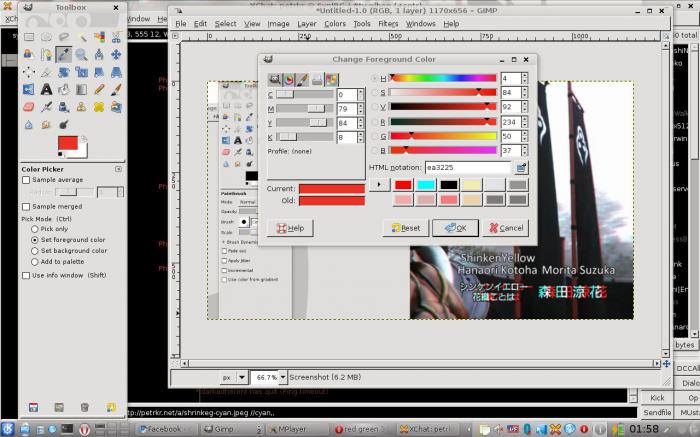Enable the Sample merged checkbox
The width and height of the screenshot is (700, 437).
[x=26, y=207]
